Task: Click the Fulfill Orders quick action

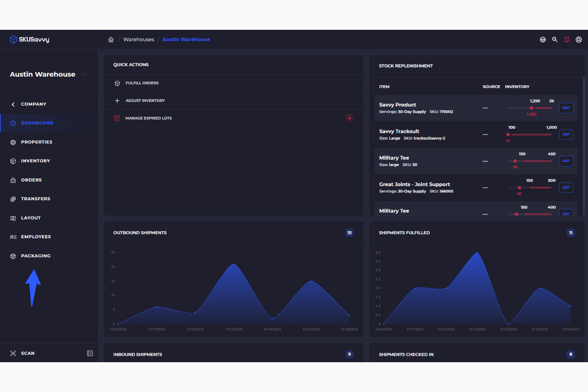Action: 234,83
